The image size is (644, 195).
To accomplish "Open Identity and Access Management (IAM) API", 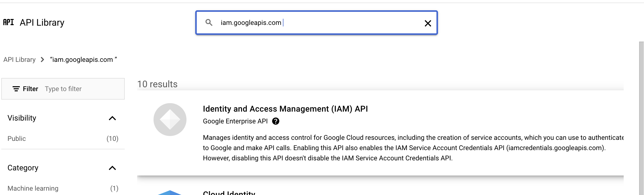I will (x=285, y=109).
